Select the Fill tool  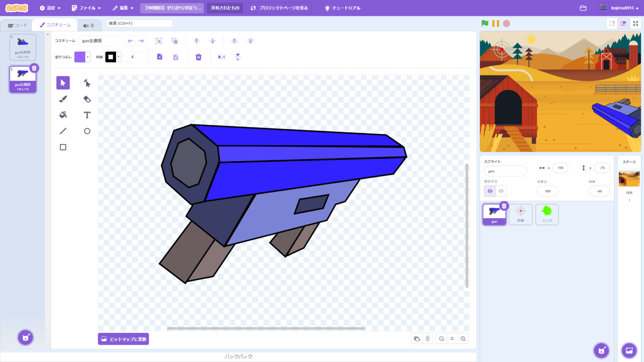[63, 115]
